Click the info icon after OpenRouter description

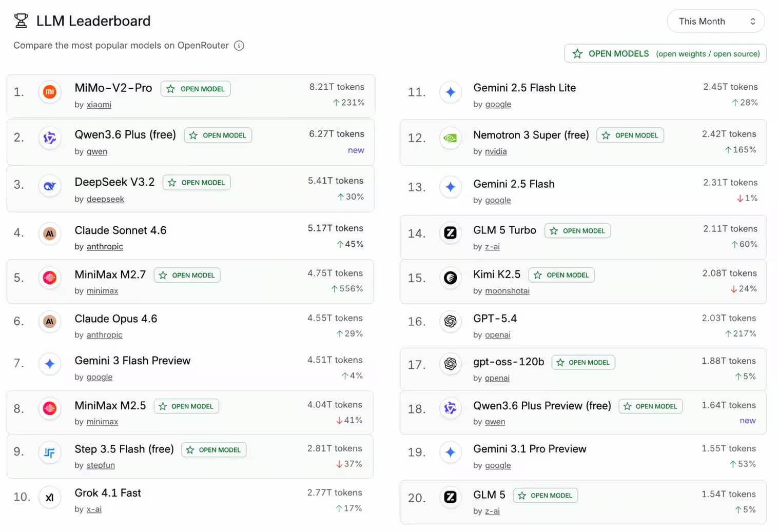pyautogui.click(x=239, y=46)
